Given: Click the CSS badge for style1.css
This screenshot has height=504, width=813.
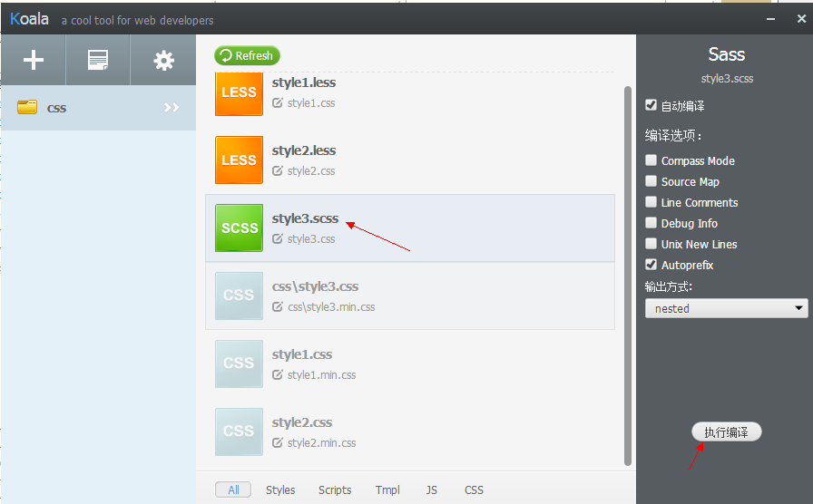Looking at the screenshot, I should [x=239, y=363].
